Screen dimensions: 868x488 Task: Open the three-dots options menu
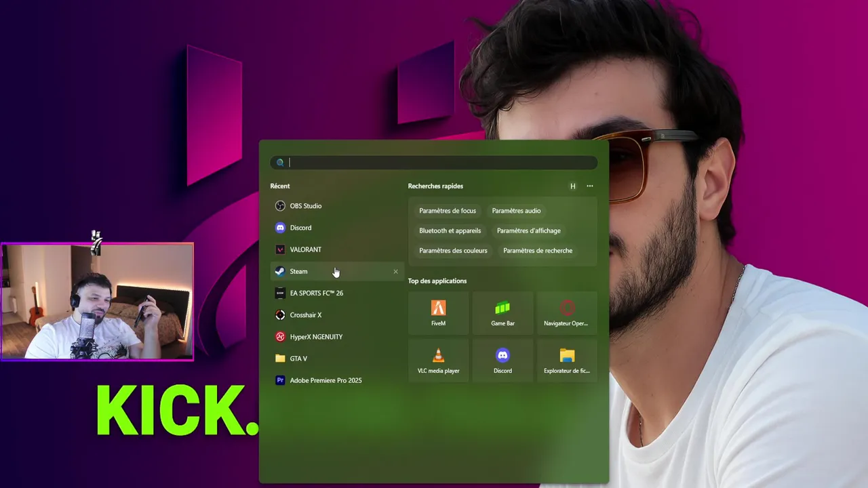pos(590,186)
